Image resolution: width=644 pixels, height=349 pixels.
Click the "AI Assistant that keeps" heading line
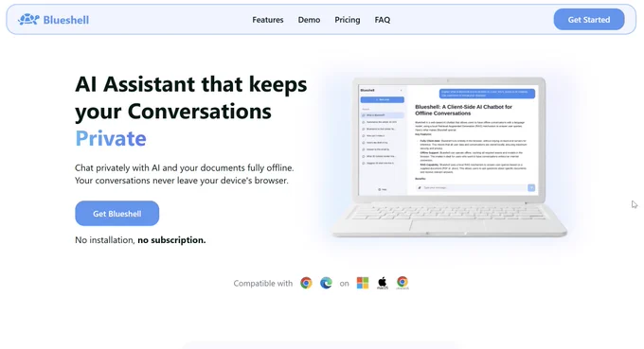pos(191,84)
